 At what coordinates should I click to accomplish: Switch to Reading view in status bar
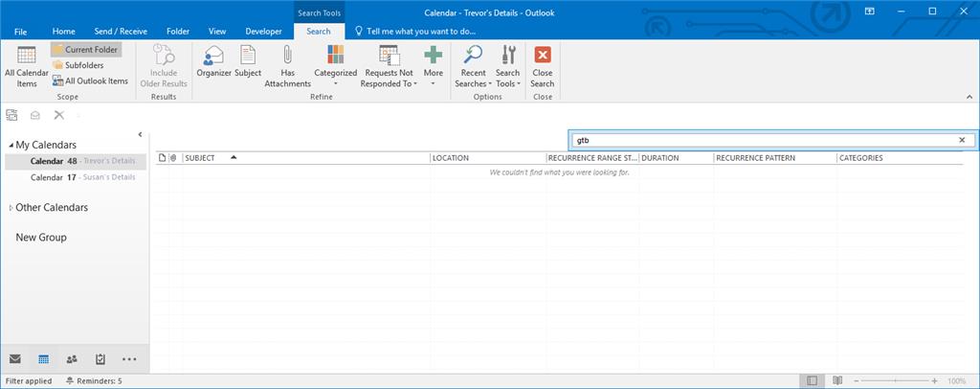[837, 381]
